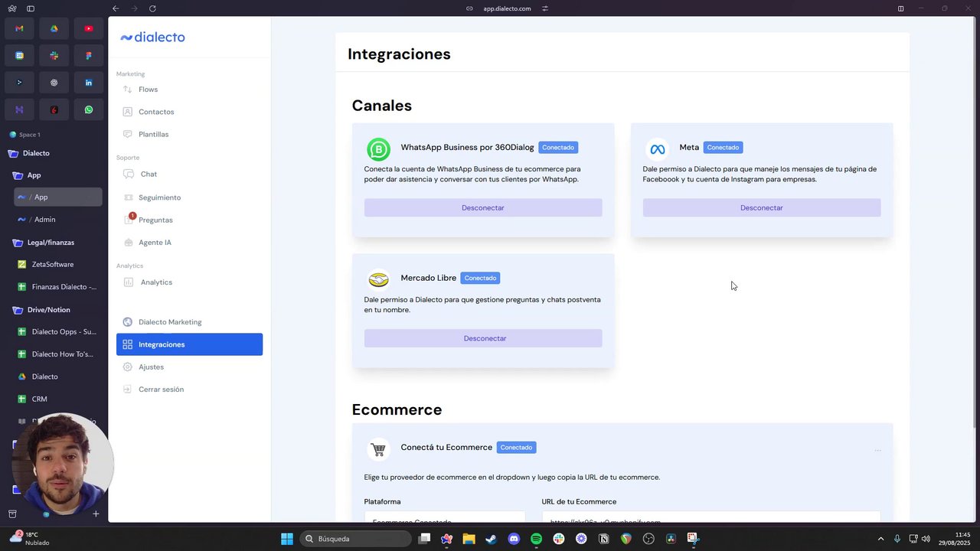Open the Plataforma dropdown
The image size is (980, 551).
[445, 517]
